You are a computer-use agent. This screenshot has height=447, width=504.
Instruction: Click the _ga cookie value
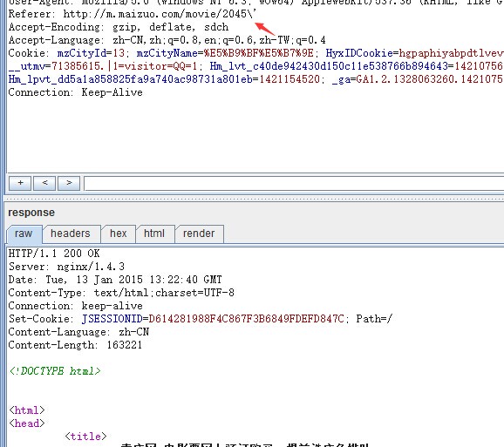(x=430, y=79)
